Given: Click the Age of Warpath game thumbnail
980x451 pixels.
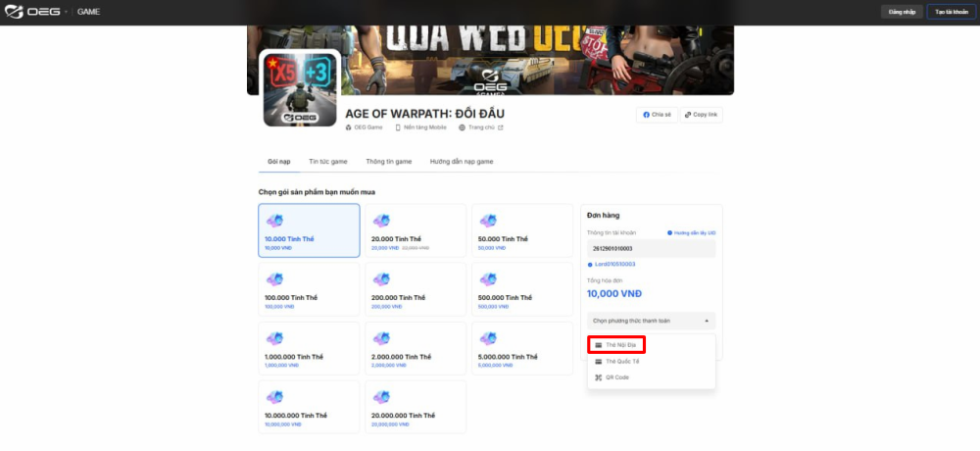Looking at the screenshot, I should tap(301, 87).
